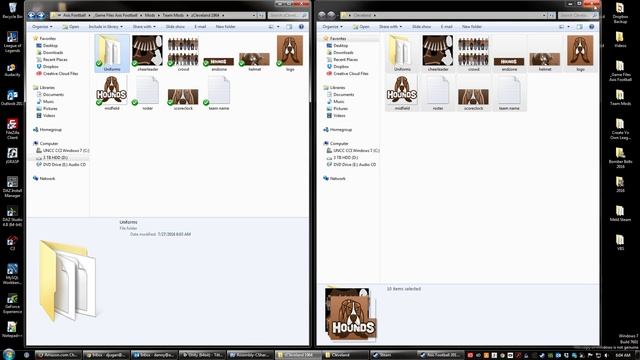
Task: Click the search box in the right Cleveland window
Action: coord(578,15)
